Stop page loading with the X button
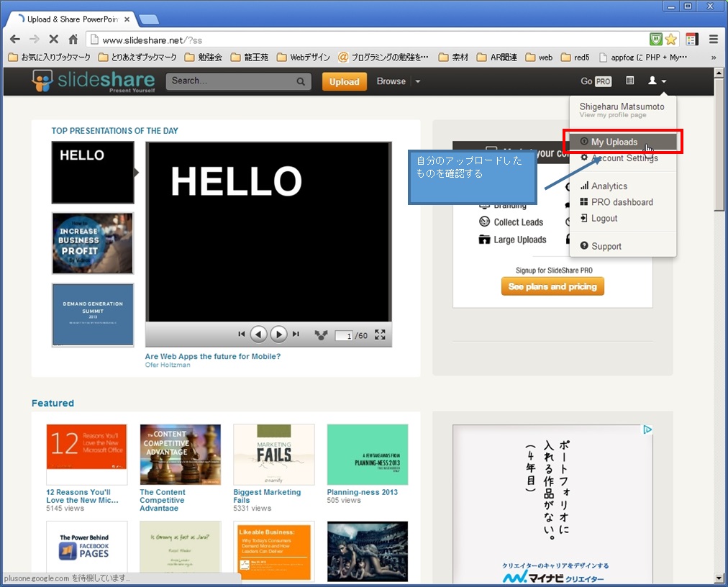This screenshot has width=728, height=587. [x=54, y=40]
